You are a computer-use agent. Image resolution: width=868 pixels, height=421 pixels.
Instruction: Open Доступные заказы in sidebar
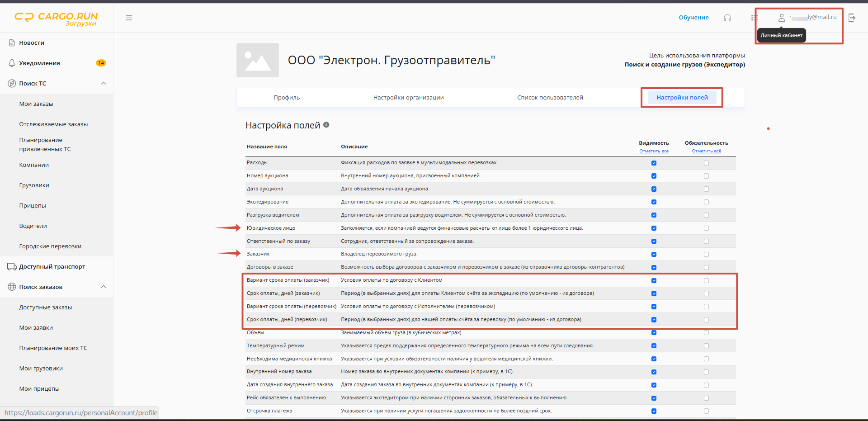46,307
